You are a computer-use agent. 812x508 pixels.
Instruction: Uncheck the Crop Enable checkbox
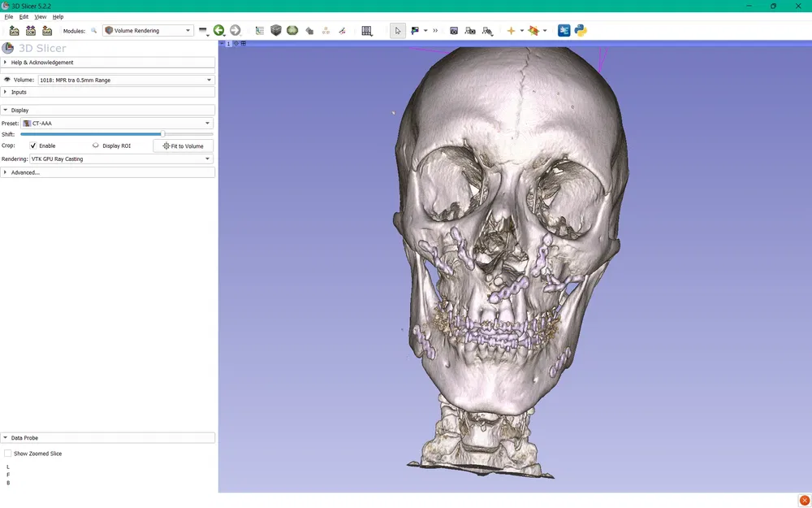tap(33, 145)
